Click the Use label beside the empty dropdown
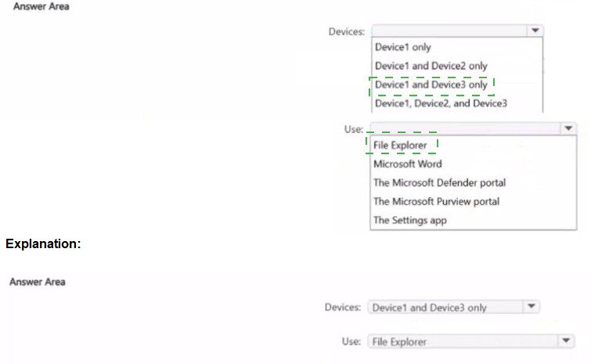Image resolution: width=591 pixels, height=364 pixels. coord(354,129)
